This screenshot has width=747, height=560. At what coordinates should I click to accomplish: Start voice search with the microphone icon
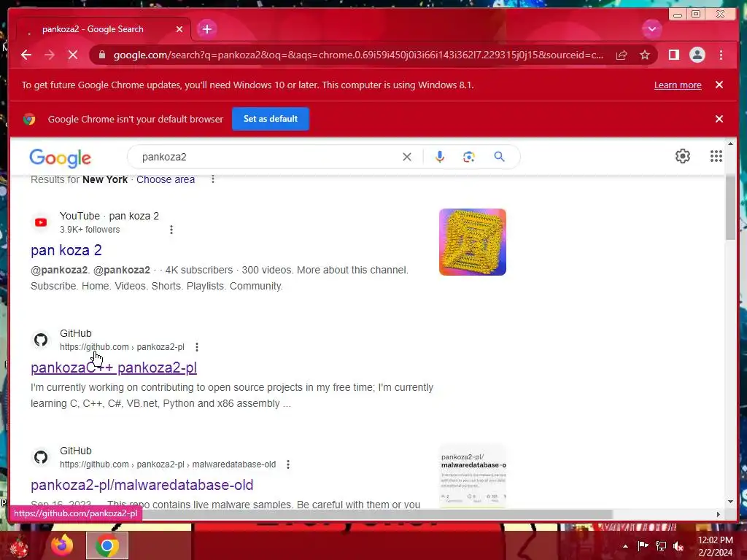tap(440, 157)
